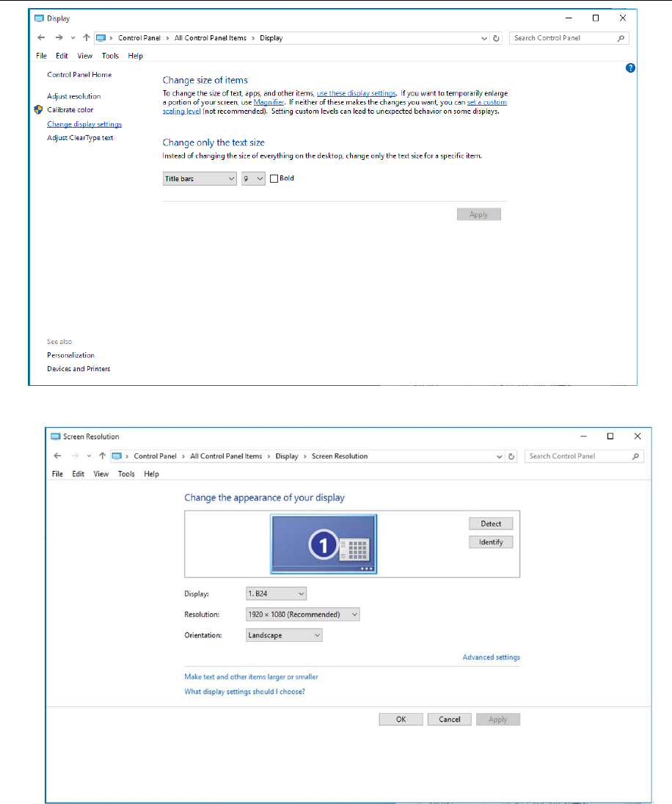The image size is (672, 804).
Task: Open Display dropdown showing 1. B24
Action: [276, 593]
